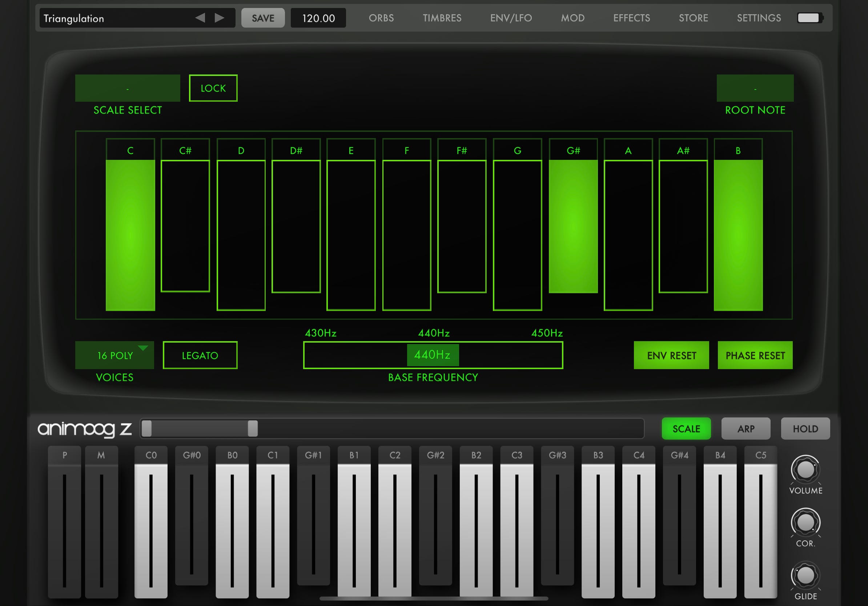
Task: Play the C4 key
Action: pyautogui.click(x=639, y=522)
